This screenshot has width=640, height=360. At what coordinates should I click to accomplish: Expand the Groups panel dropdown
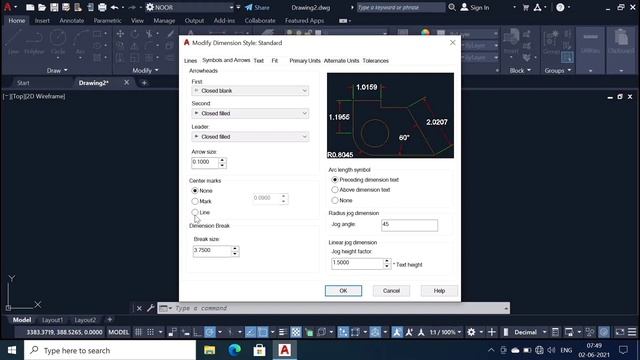(558, 70)
